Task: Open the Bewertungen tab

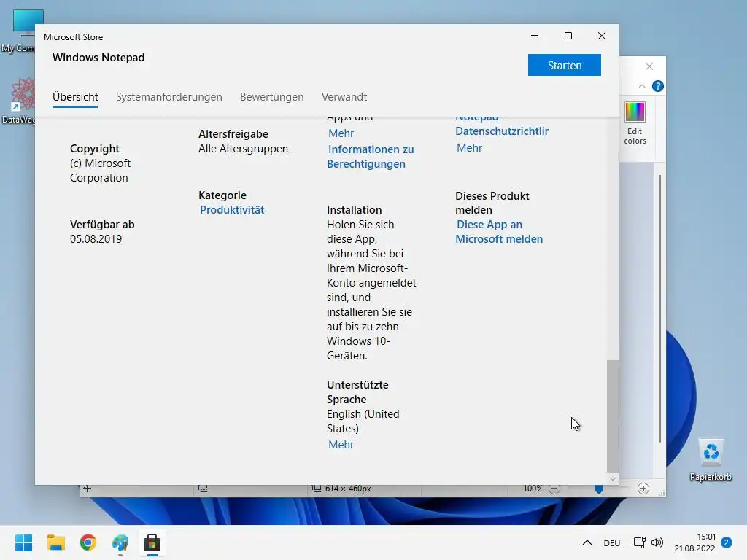Action: click(x=271, y=97)
